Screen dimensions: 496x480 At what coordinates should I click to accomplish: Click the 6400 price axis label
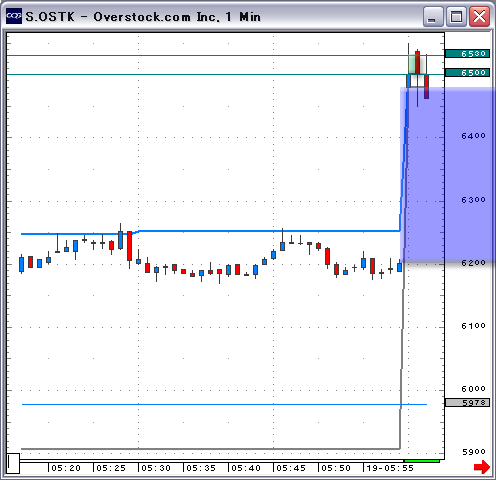tap(473, 136)
